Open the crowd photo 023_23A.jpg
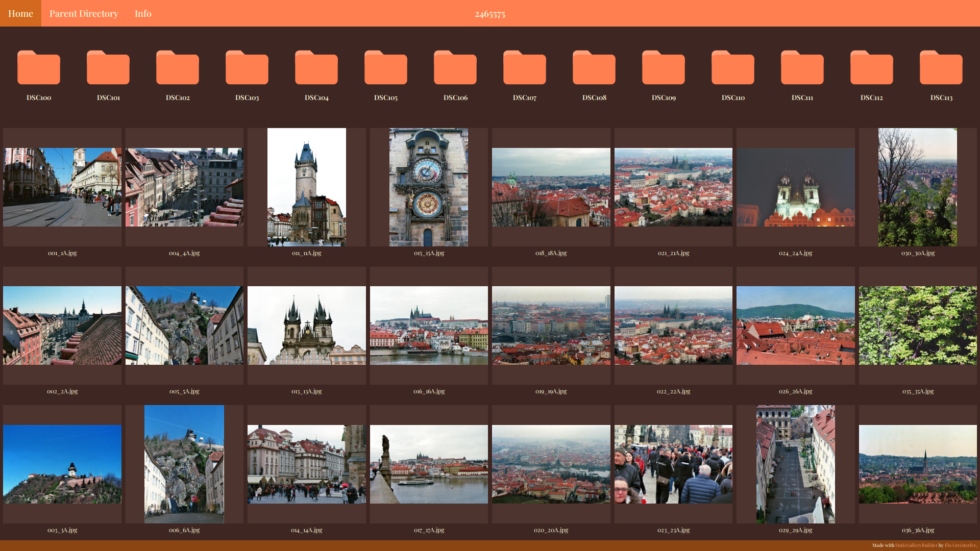The width and height of the screenshot is (980, 551). (673, 464)
